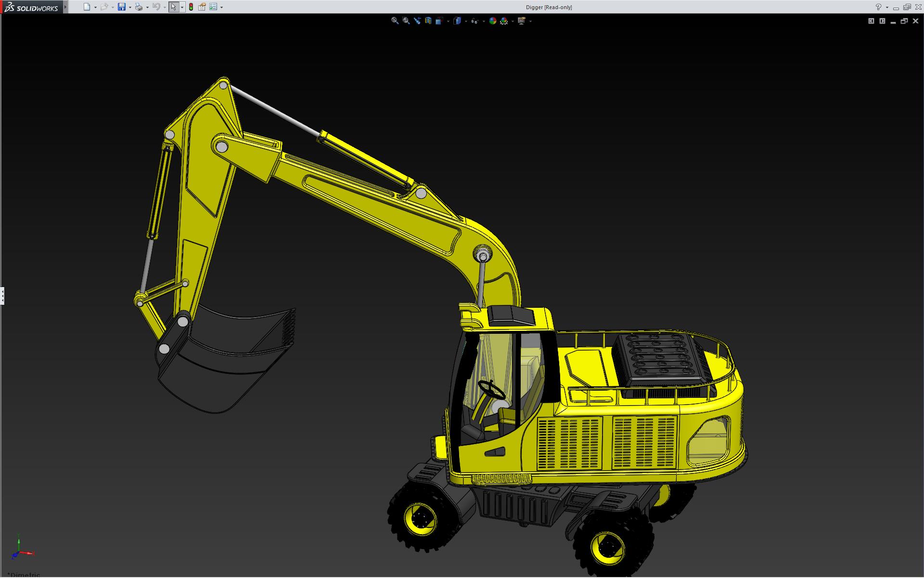Click the Rebuild traffic light icon
The image size is (924, 578).
pyautogui.click(x=191, y=7)
